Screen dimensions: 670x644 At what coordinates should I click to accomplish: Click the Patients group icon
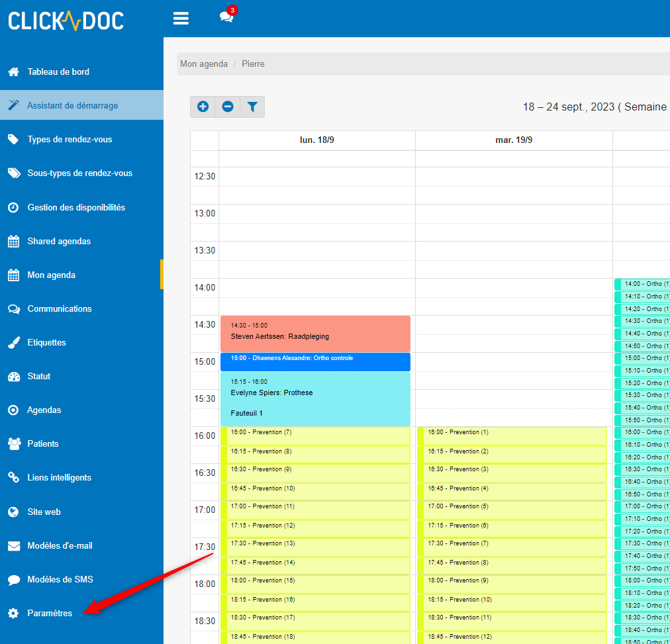tap(13, 444)
